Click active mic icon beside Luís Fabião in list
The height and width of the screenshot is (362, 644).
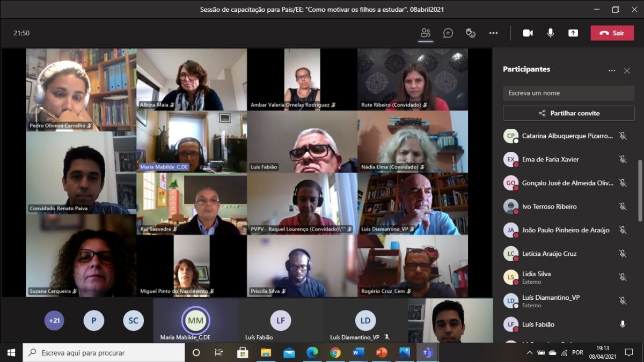[x=623, y=324]
